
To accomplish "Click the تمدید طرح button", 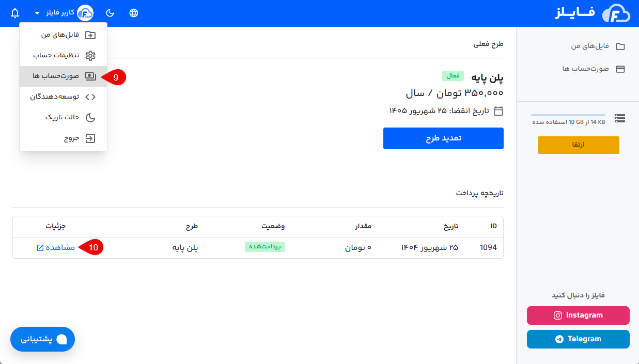I will pos(443,138).
